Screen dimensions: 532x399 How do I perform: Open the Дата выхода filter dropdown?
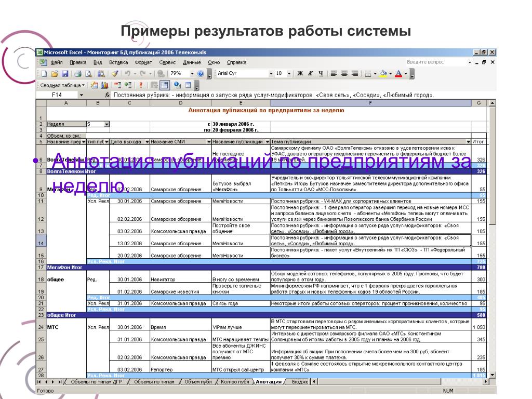147,142
